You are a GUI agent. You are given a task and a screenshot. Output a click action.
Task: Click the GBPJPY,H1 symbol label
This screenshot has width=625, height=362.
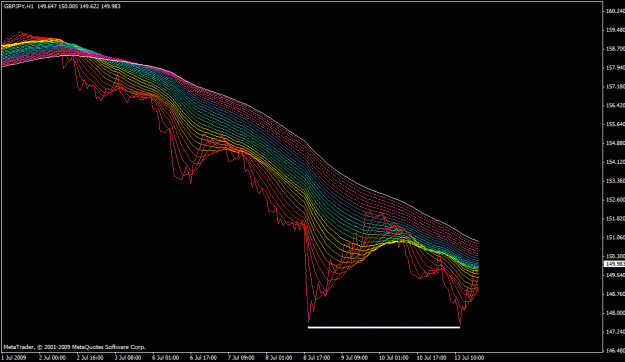(x=18, y=6)
